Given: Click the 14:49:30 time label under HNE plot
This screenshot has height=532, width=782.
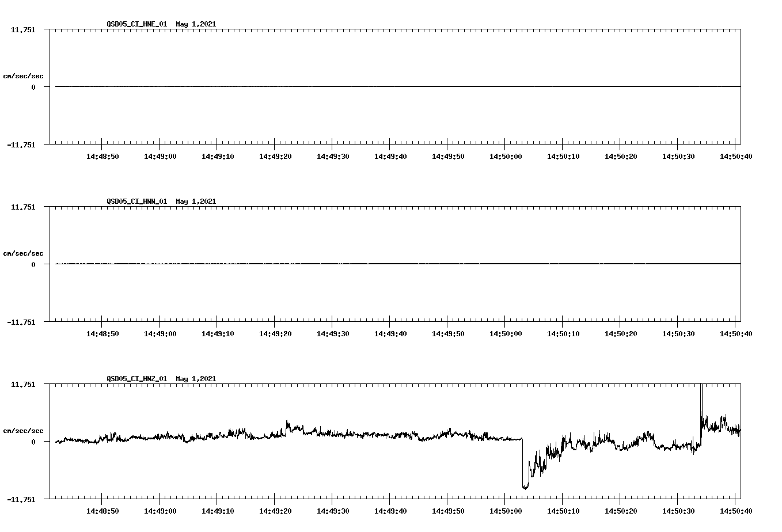Looking at the screenshot, I should pos(334,155).
